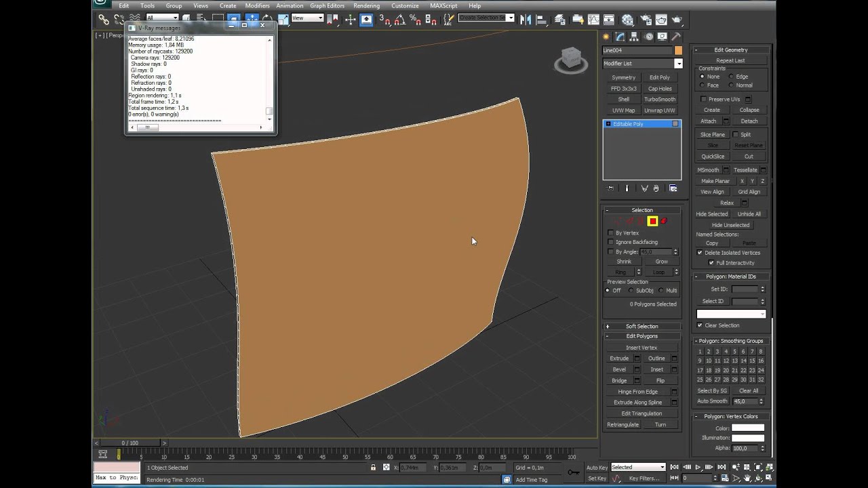868x488 pixels.
Task: Select the None constraint radio
Action: 702,77
